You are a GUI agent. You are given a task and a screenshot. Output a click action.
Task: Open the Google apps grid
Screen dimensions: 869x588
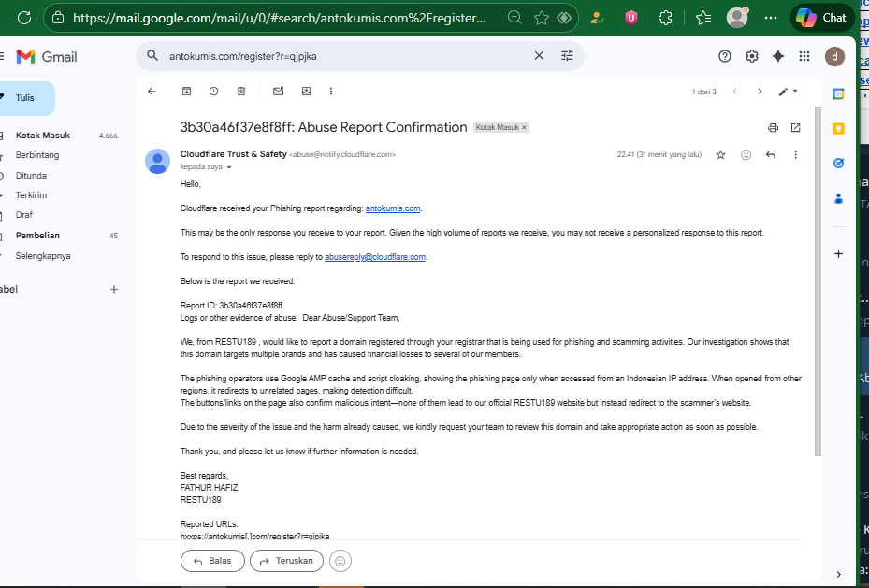[x=804, y=56]
